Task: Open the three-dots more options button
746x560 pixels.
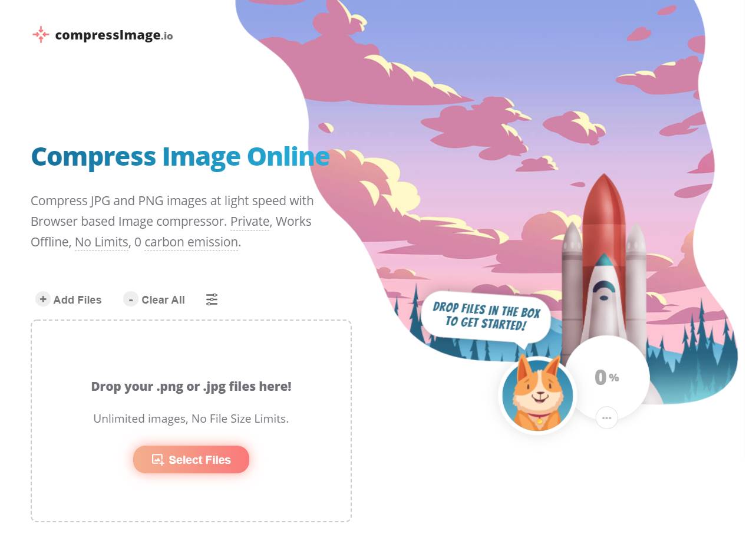Action: [607, 418]
